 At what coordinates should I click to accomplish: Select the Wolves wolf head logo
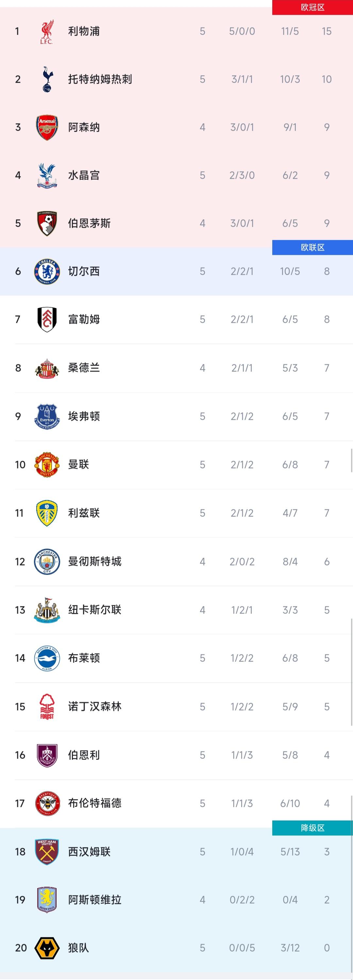click(47, 948)
